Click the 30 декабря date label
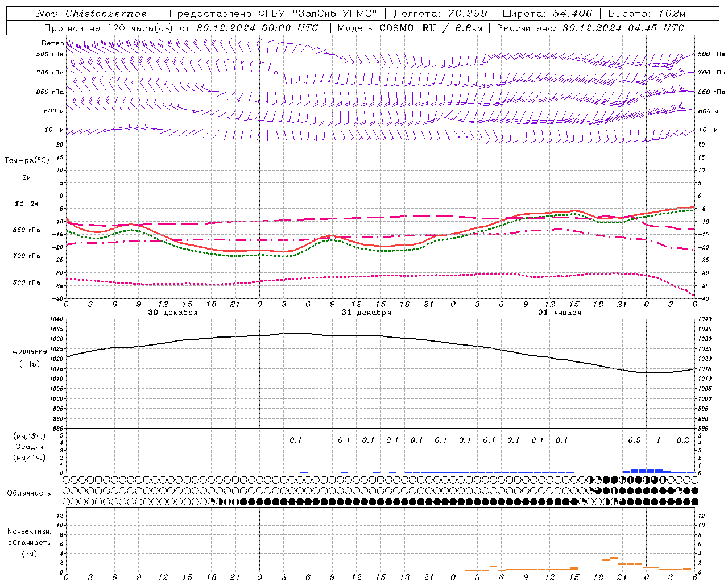Image resolution: width=728 pixels, height=582 pixels. [173, 313]
